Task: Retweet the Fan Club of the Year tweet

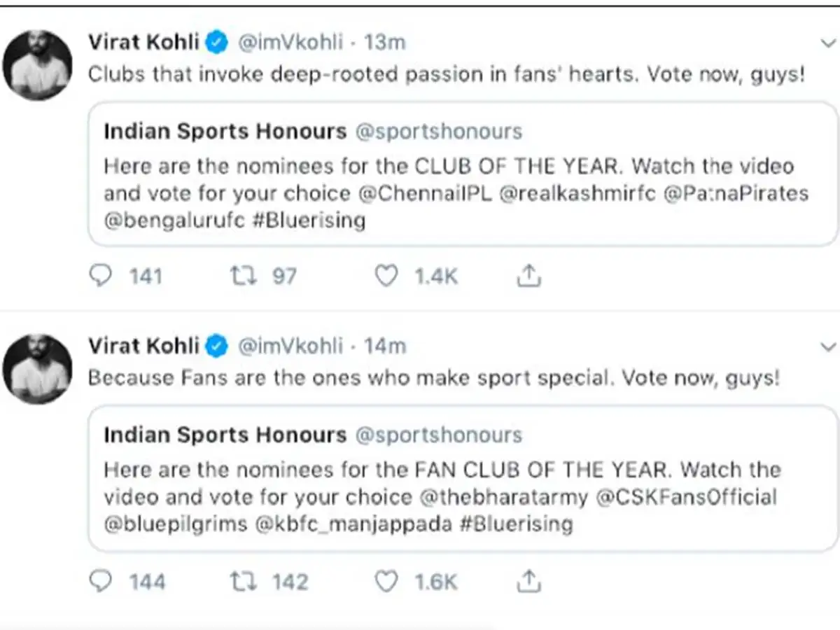Action: (x=242, y=581)
